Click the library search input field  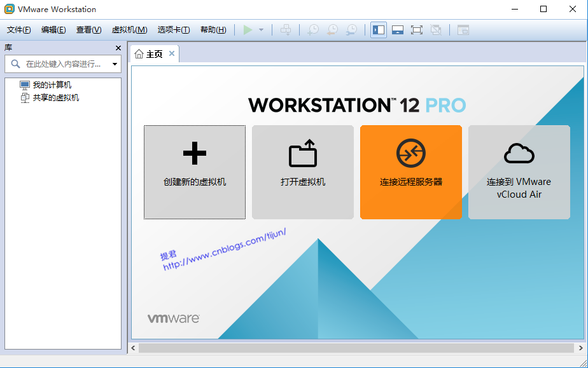click(63, 64)
